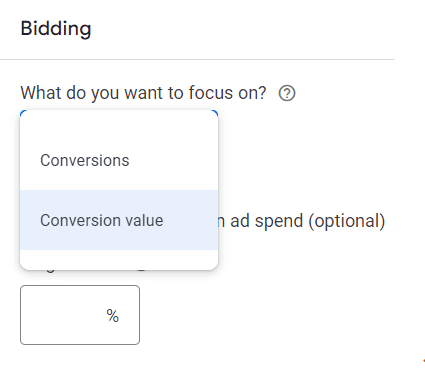This screenshot has width=425, height=380.
Task: Pick the highlighted Conversion value entry
Action: (x=119, y=220)
